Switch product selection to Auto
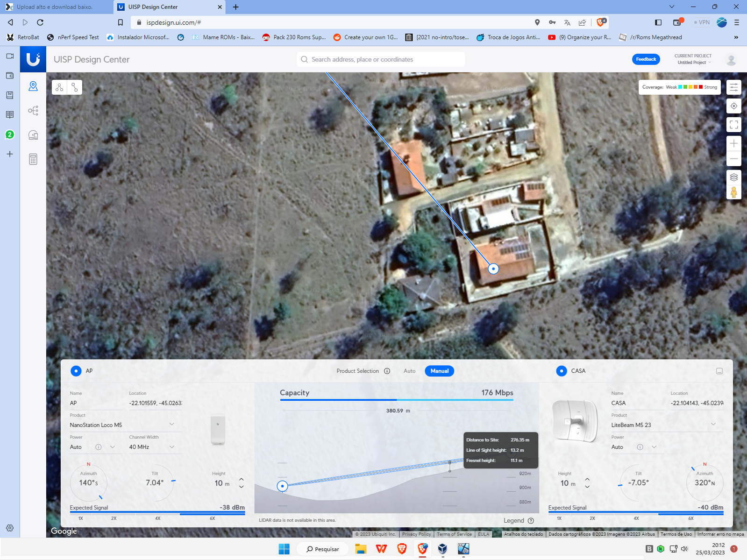Image resolution: width=747 pixels, height=560 pixels. (409, 371)
